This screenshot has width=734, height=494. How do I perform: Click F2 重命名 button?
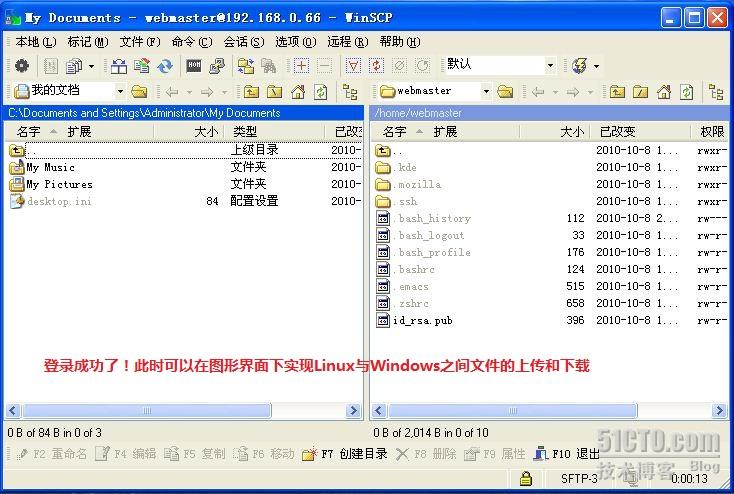coord(51,454)
